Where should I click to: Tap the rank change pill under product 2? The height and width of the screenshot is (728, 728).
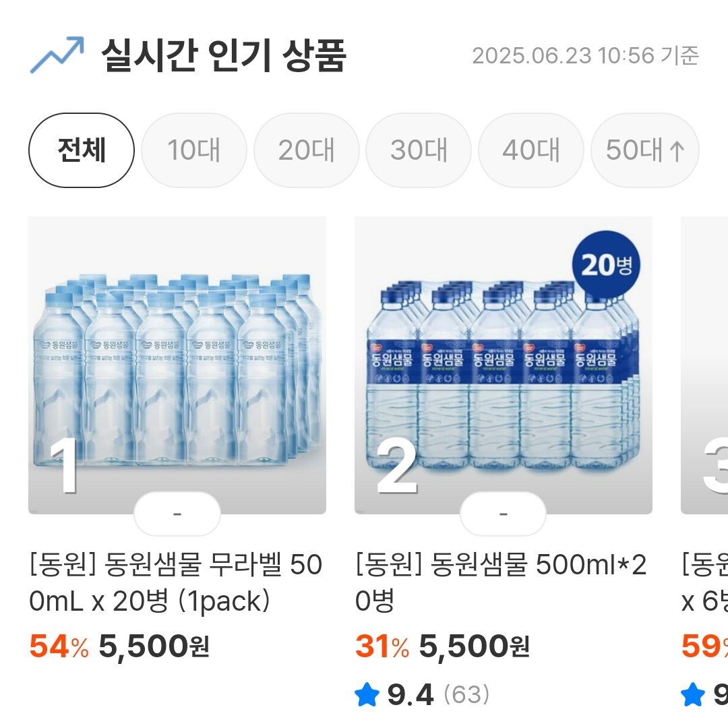(x=503, y=514)
